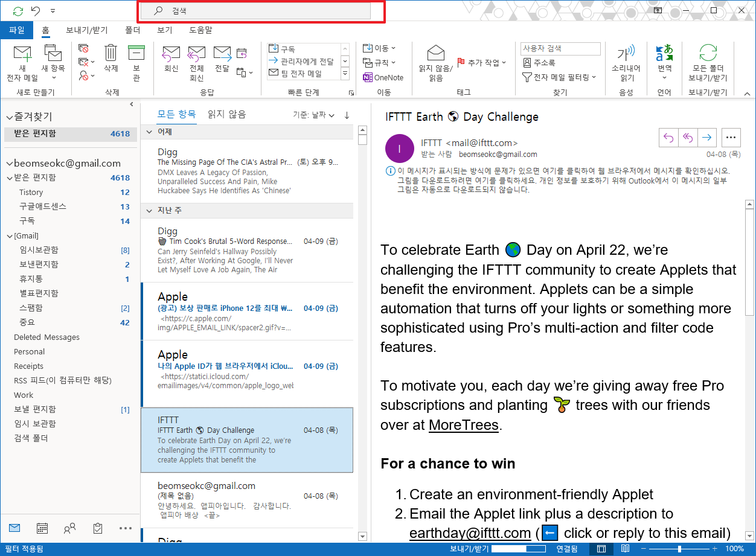Switch to the 보내기/받기 ribbon tab
This screenshot has width=756, height=556.
pos(87,30)
